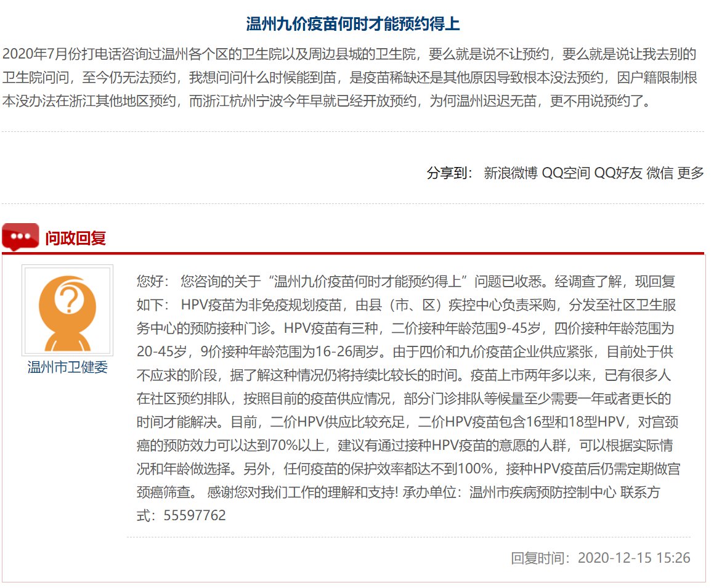Screen dimensions: 714x588
Task: Click the reply greeting 您好
Action: (151, 282)
